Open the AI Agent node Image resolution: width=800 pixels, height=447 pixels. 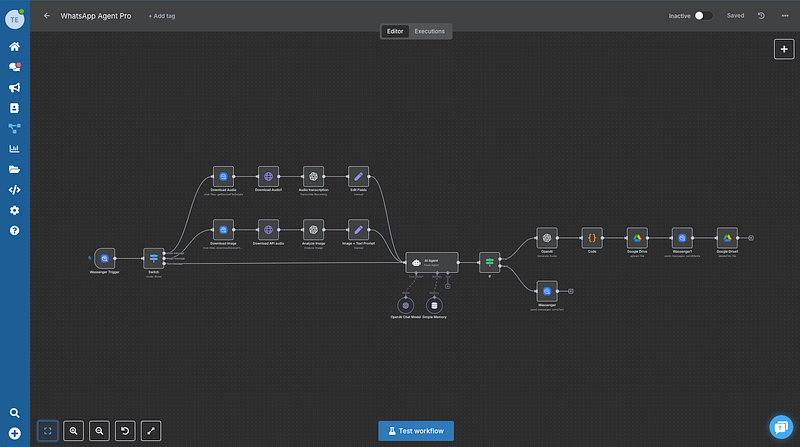coord(431,262)
